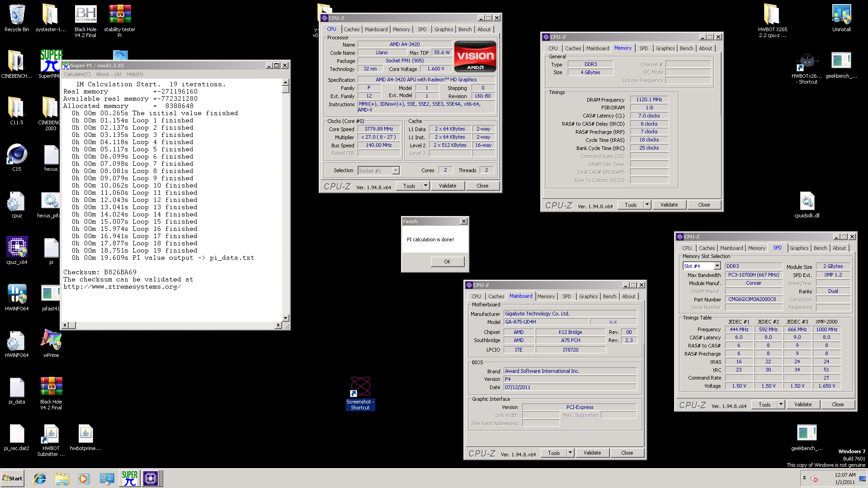Open Help(H) menu in Super PI
868x488 pixels.
pyautogui.click(x=135, y=74)
